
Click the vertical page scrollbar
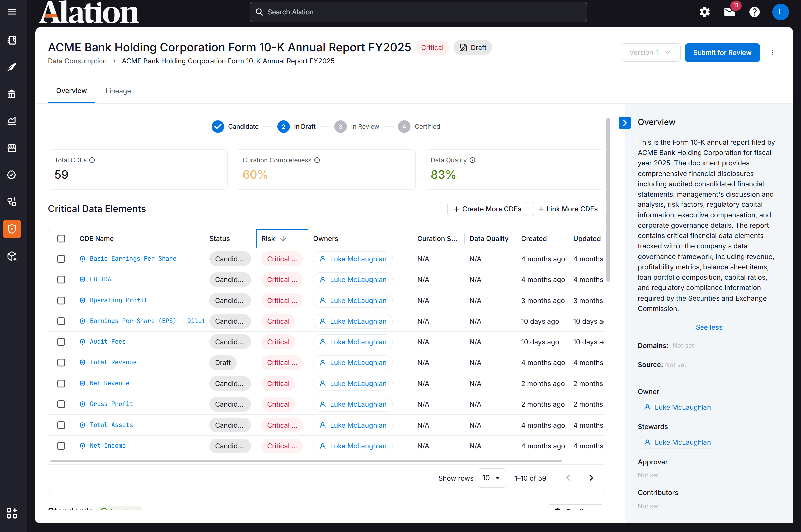[x=608, y=199]
